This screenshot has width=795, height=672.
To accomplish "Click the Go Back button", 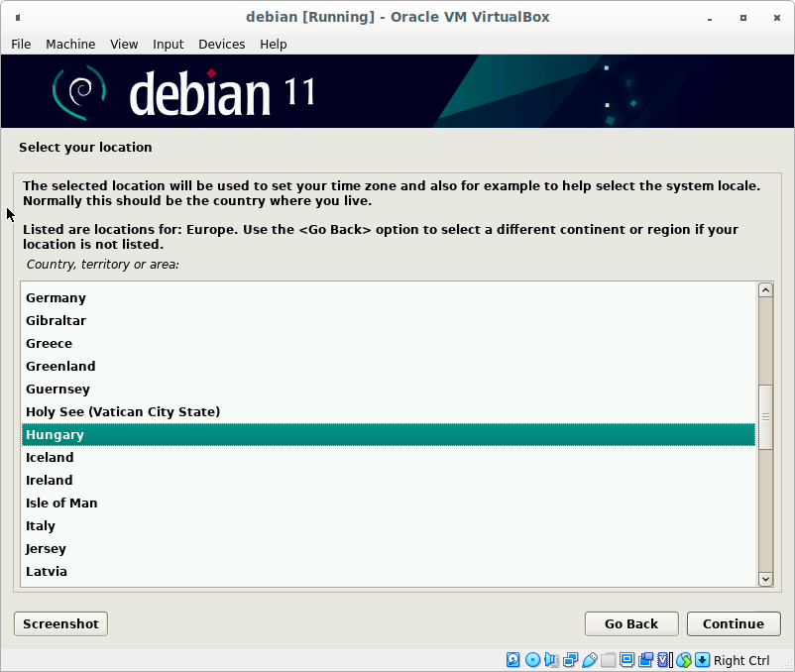I will tap(630, 623).
